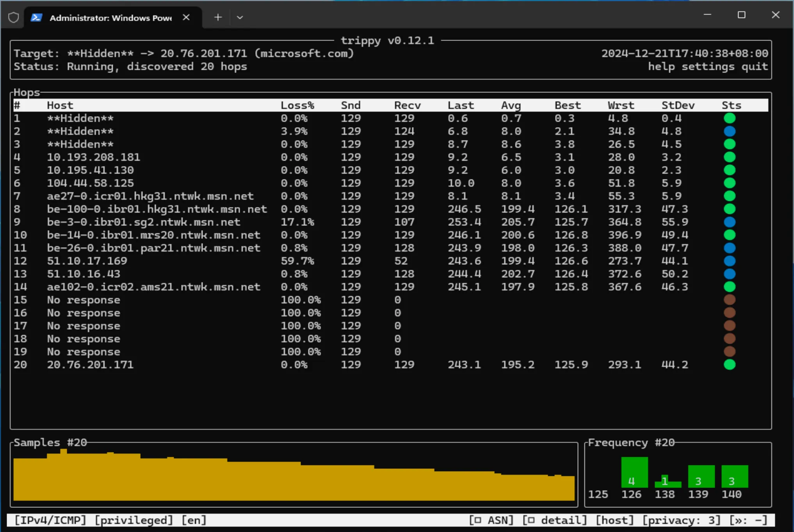This screenshot has width=794, height=532.
Task: Expand the new tab profile dropdown
Action: [240, 18]
